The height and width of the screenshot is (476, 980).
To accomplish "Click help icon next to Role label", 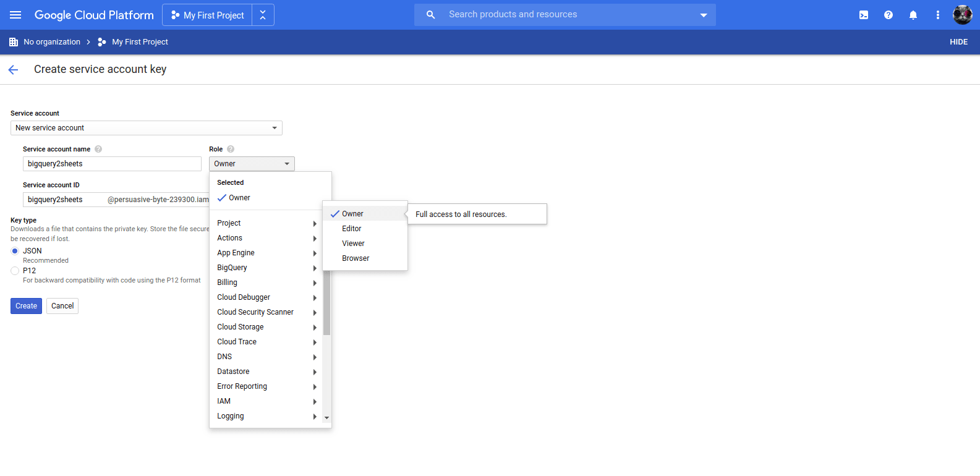I will pyautogui.click(x=231, y=149).
